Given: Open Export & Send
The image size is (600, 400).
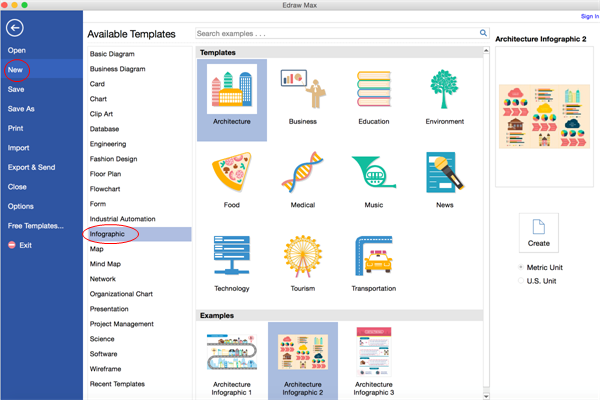Looking at the screenshot, I should (x=31, y=167).
